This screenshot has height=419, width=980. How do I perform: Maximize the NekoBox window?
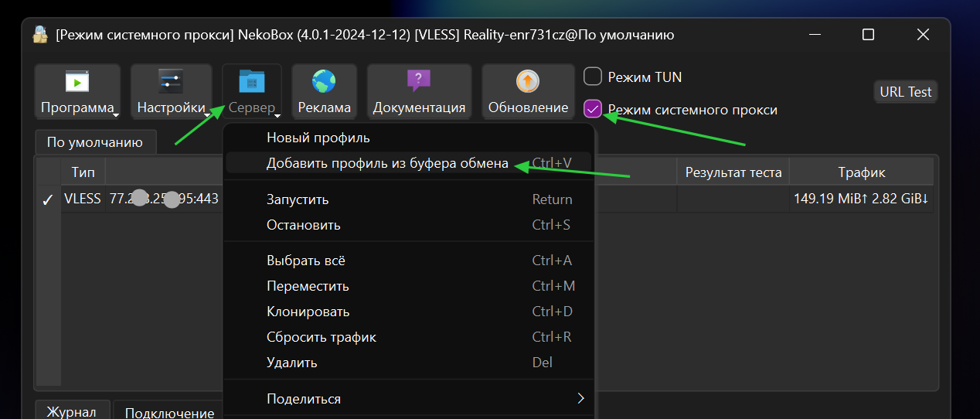(x=868, y=35)
